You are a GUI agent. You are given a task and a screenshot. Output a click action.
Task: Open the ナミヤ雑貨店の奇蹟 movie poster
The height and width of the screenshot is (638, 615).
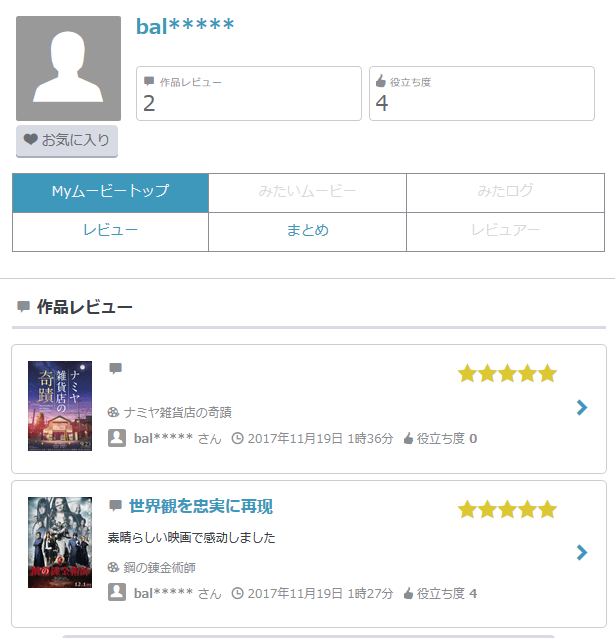pyautogui.click(x=60, y=406)
